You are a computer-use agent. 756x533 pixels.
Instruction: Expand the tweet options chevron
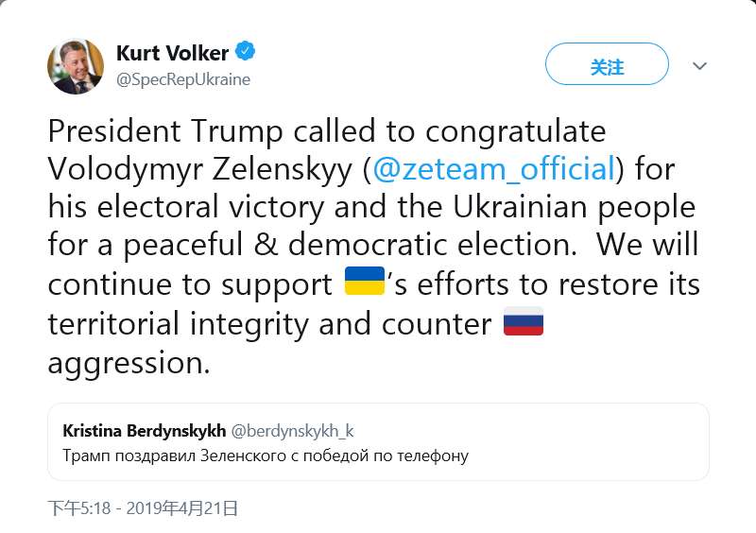[700, 66]
